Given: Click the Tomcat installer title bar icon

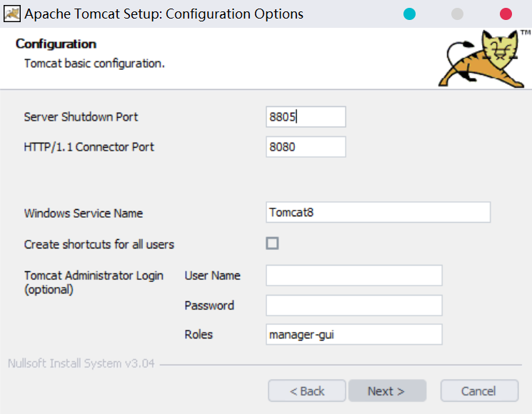Looking at the screenshot, I should (x=12, y=14).
